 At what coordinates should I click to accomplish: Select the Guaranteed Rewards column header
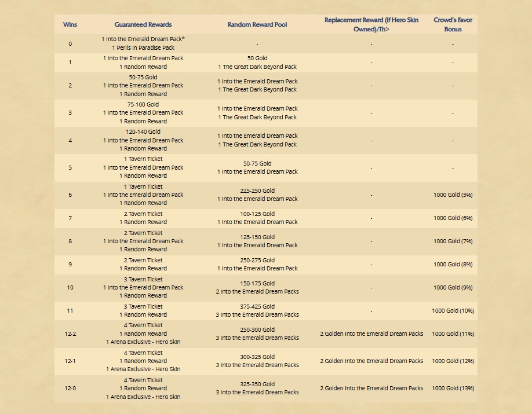point(143,24)
